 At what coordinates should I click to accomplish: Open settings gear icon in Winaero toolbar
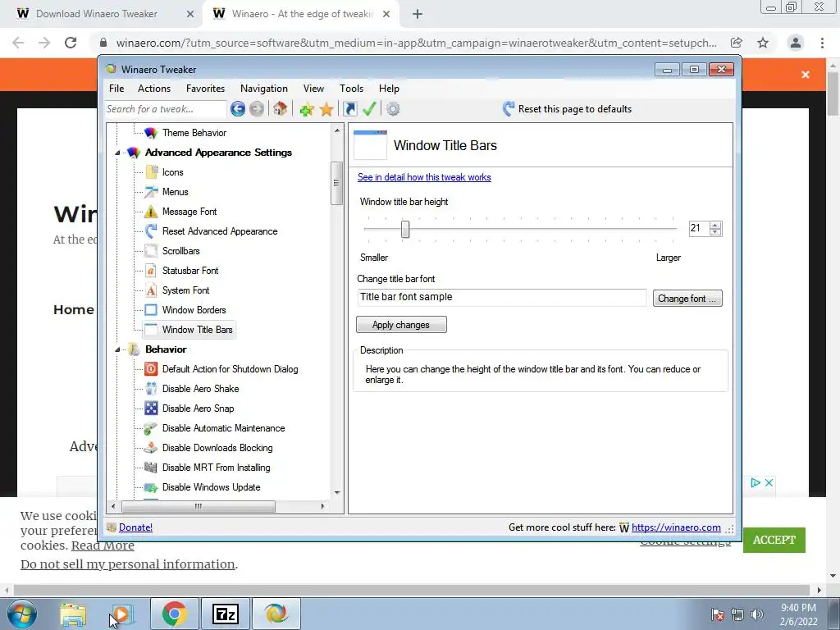(x=393, y=109)
